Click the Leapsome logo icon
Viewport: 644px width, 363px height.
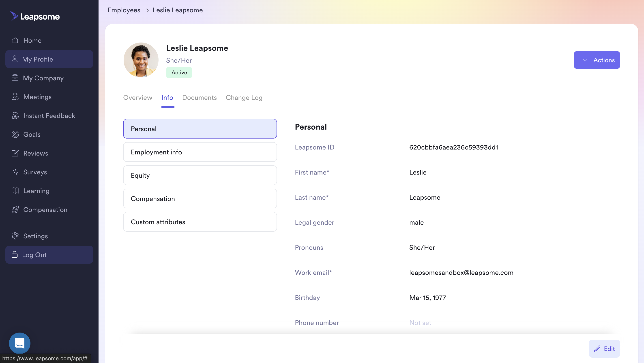tap(14, 16)
